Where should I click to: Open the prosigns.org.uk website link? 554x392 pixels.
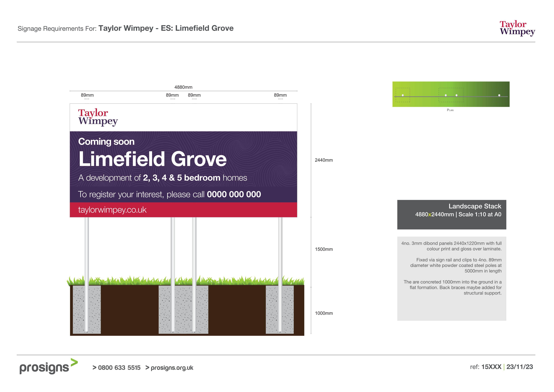click(x=169, y=368)
